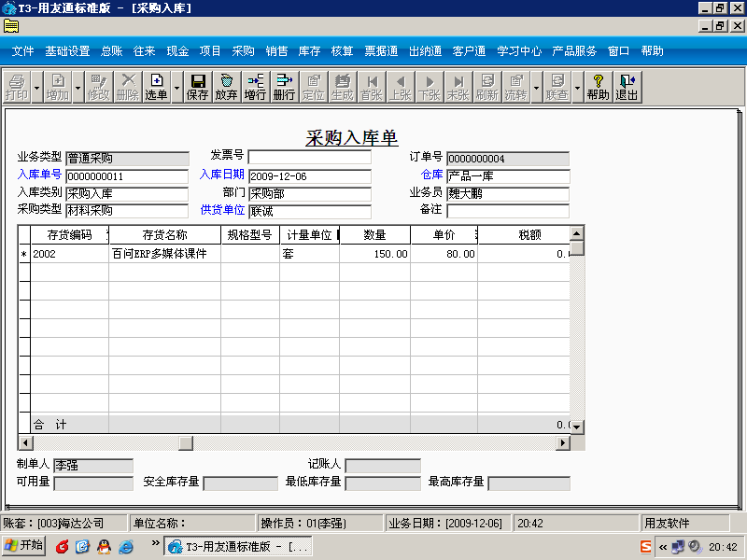Exit using the 退出 toolbar icon
This screenshot has height=560, width=747.
(x=627, y=87)
